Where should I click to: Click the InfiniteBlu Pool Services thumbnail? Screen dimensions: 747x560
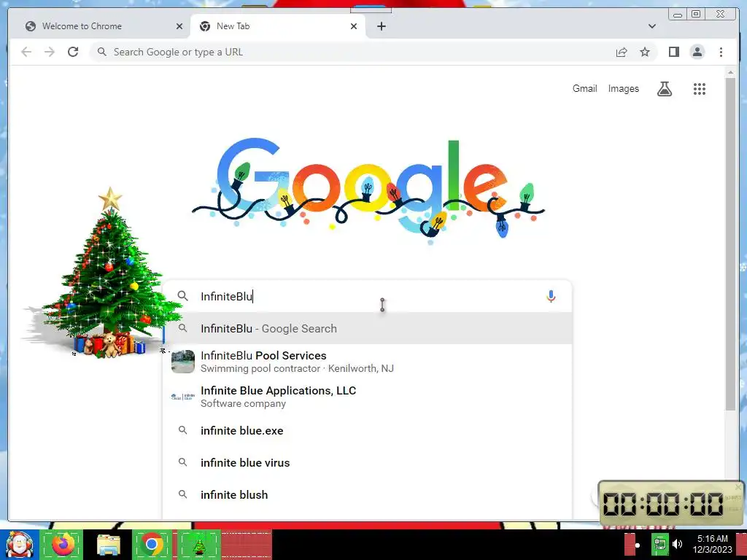[183, 362]
